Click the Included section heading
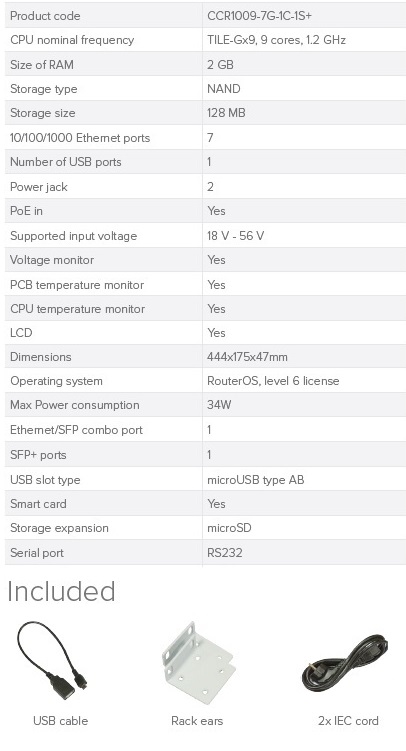Viewport: 406px width, 751px height. (x=61, y=591)
